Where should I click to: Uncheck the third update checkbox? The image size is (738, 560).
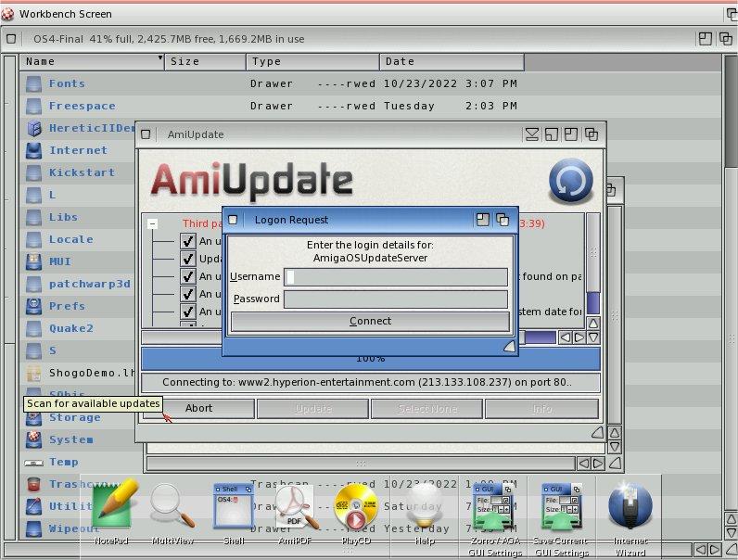(188, 276)
